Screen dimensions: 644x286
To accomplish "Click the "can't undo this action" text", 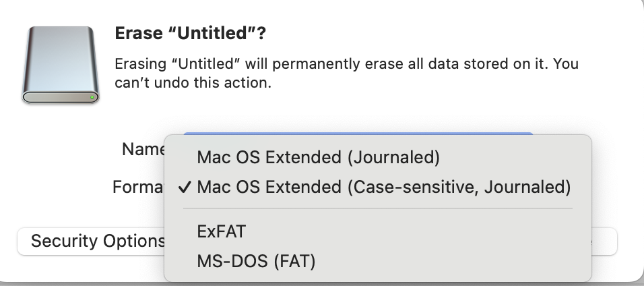I will [193, 84].
